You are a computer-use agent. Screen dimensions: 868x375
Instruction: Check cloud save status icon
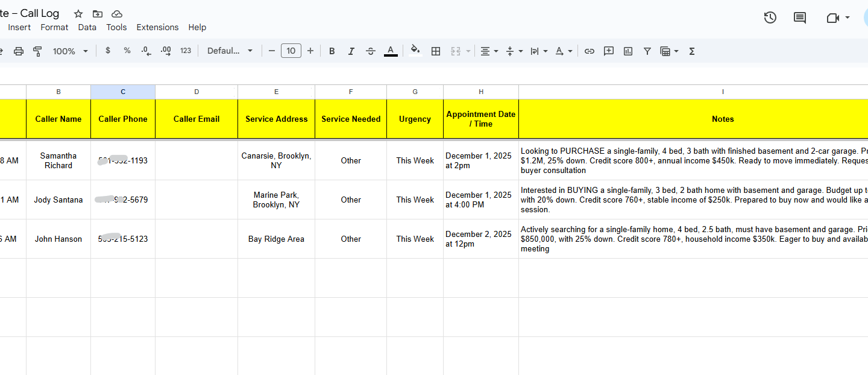click(x=117, y=14)
